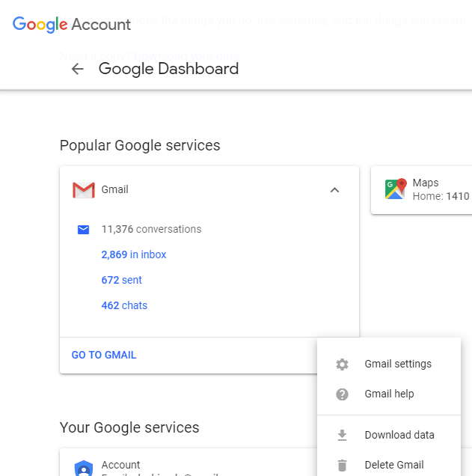The width and height of the screenshot is (472, 476).
Task: Collapse the Gmail card with the chevron
Action: (x=334, y=190)
